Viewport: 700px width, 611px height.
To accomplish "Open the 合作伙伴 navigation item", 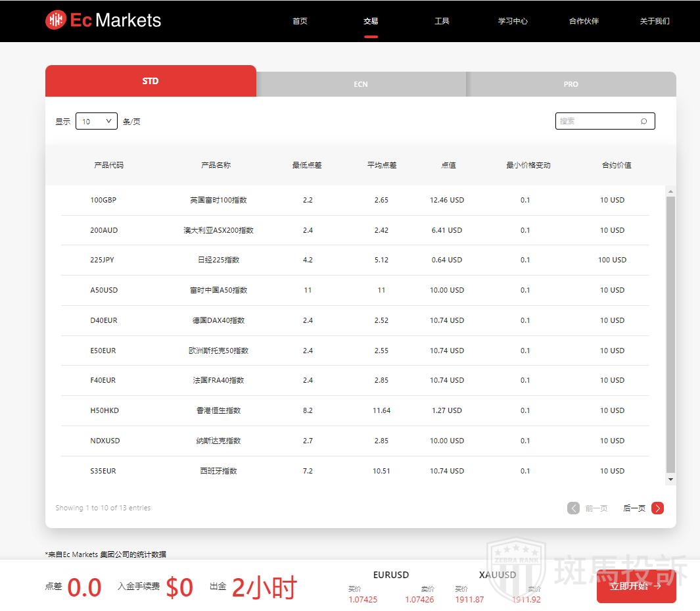I will 584,21.
